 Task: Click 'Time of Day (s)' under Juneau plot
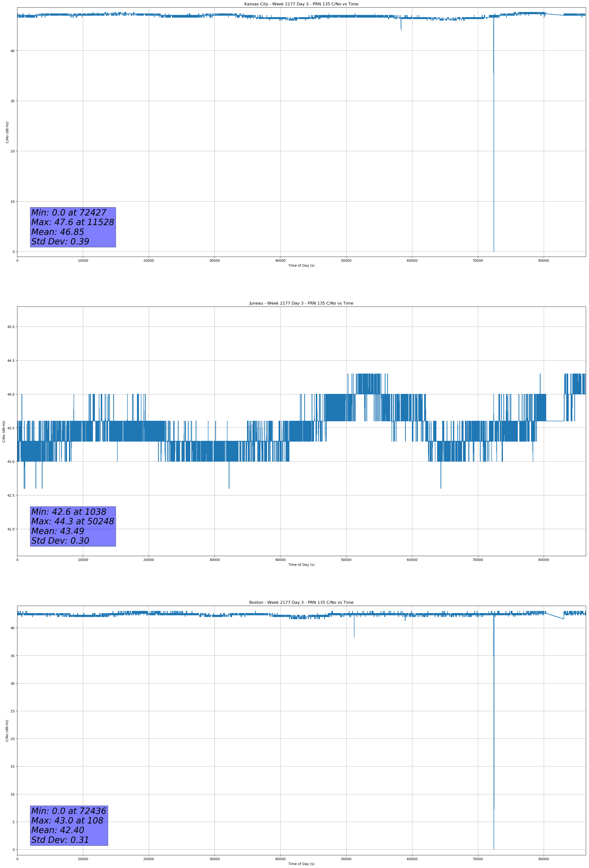pyautogui.click(x=301, y=565)
